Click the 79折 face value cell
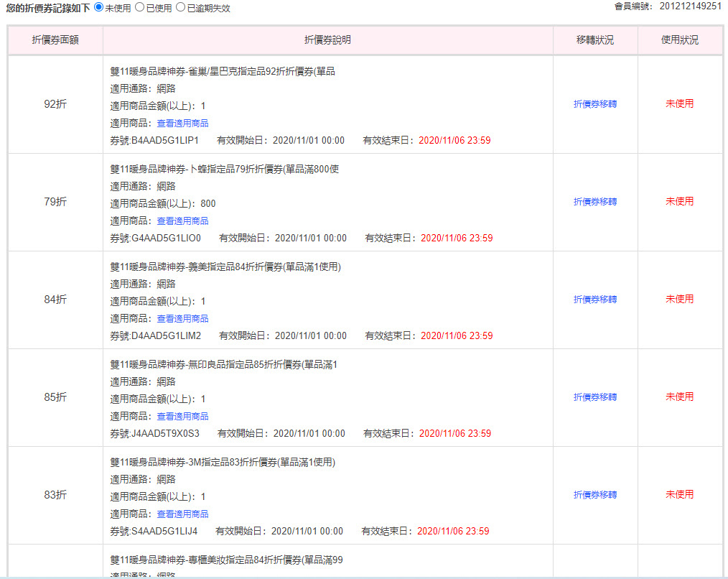This screenshot has width=728, height=579. coord(55,202)
